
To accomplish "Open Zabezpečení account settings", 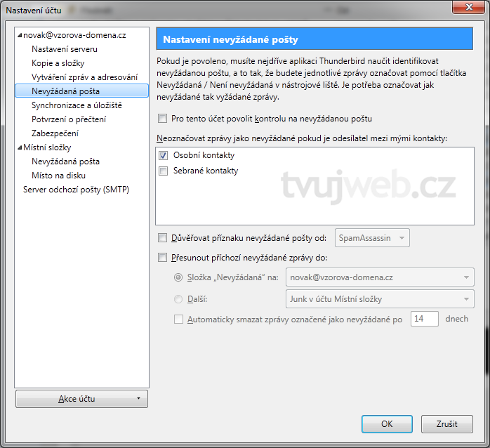I will pyautogui.click(x=55, y=133).
